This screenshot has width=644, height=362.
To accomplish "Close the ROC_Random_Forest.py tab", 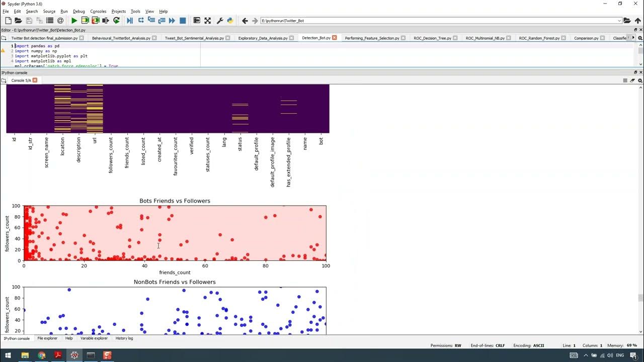I will point(563,38).
